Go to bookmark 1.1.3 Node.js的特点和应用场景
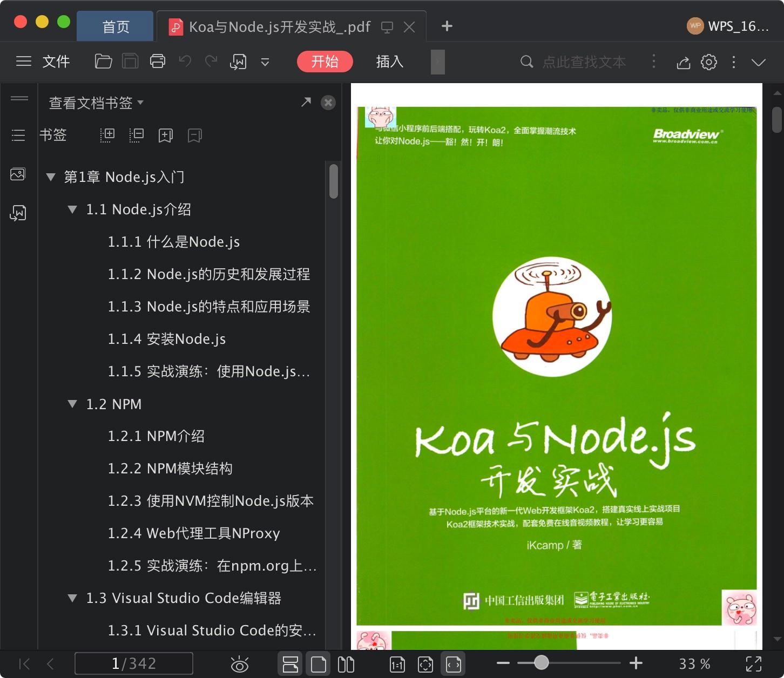 pos(209,307)
